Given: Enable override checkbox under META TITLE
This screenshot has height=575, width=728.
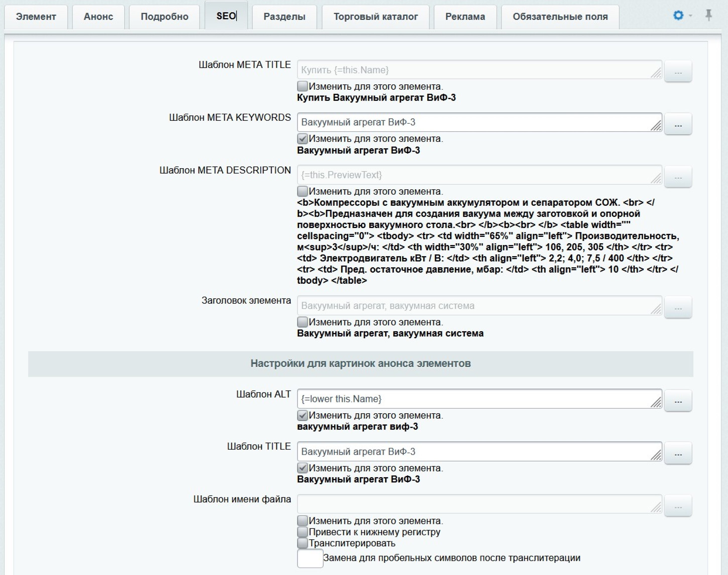Looking at the screenshot, I should 302,86.
